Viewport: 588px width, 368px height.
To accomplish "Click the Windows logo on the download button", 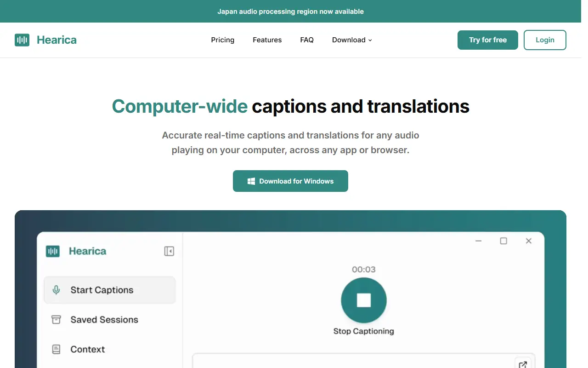I will click(251, 181).
